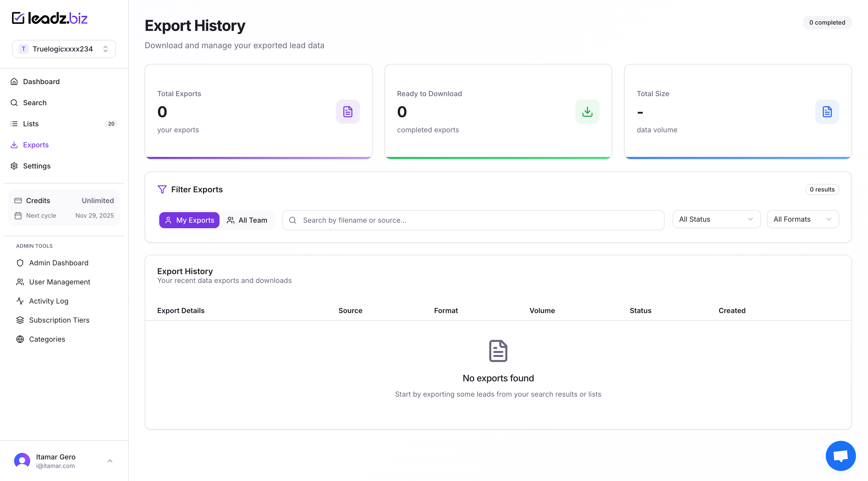Open Lists page from sidebar

click(31, 124)
